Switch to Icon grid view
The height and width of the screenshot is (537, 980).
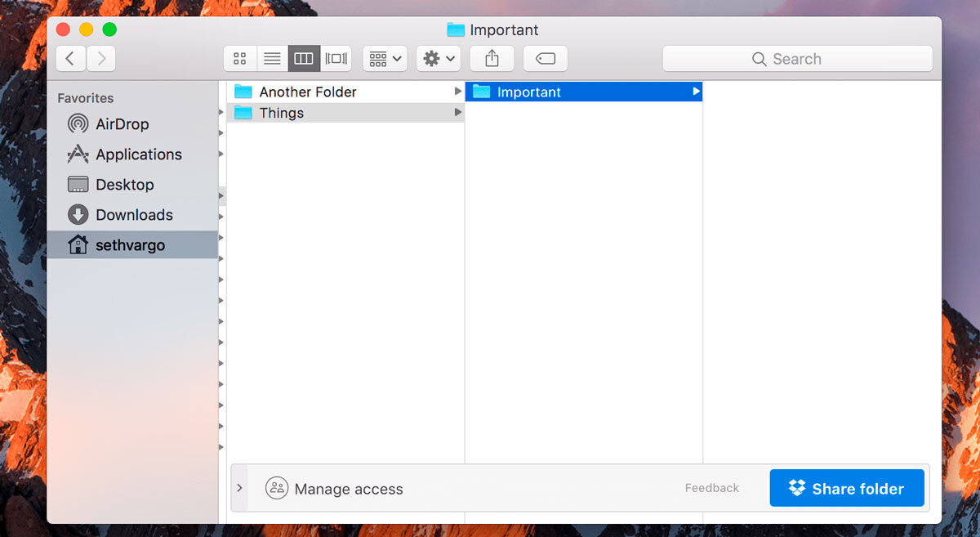pyautogui.click(x=239, y=58)
